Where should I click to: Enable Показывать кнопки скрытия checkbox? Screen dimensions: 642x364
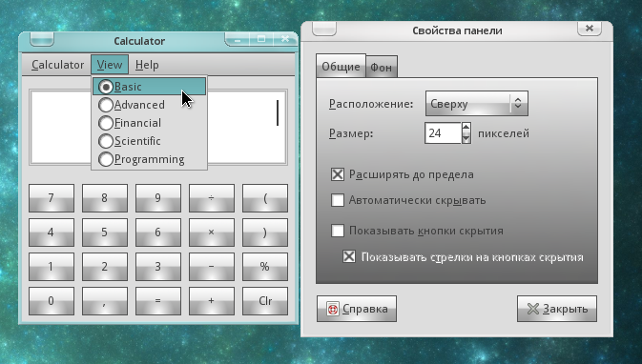pyautogui.click(x=338, y=231)
